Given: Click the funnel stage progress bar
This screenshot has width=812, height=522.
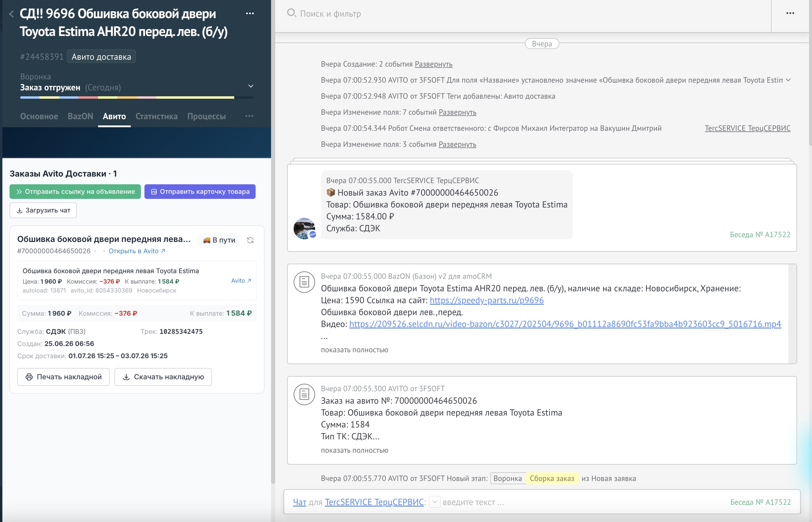Looking at the screenshot, I should [x=137, y=98].
